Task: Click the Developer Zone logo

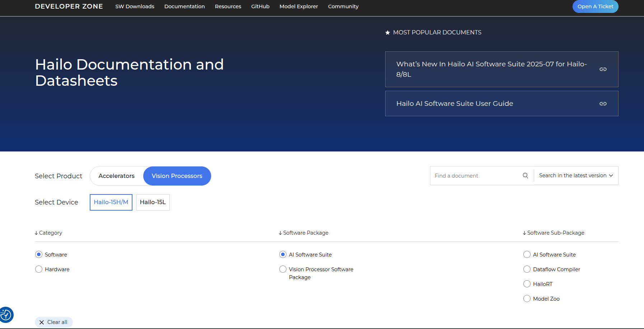Action: pyautogui.click(x=69, y=6)
